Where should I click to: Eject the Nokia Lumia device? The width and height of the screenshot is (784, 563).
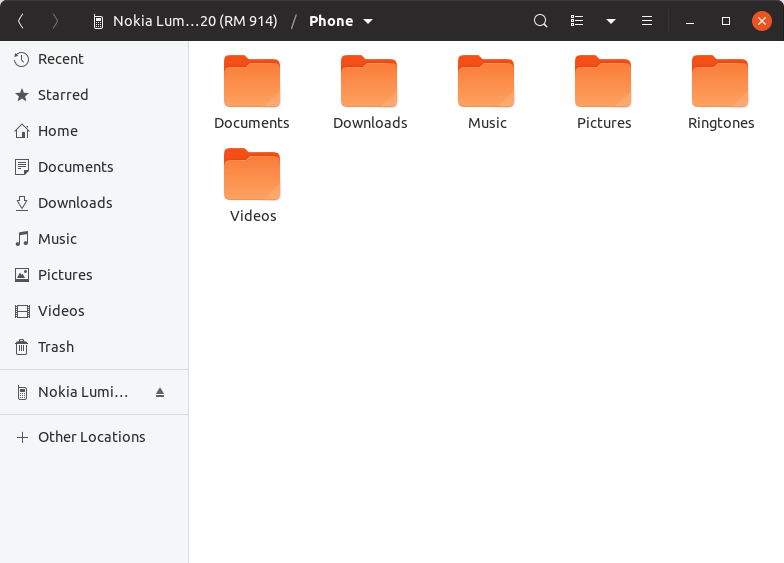(x=160, y=393)
